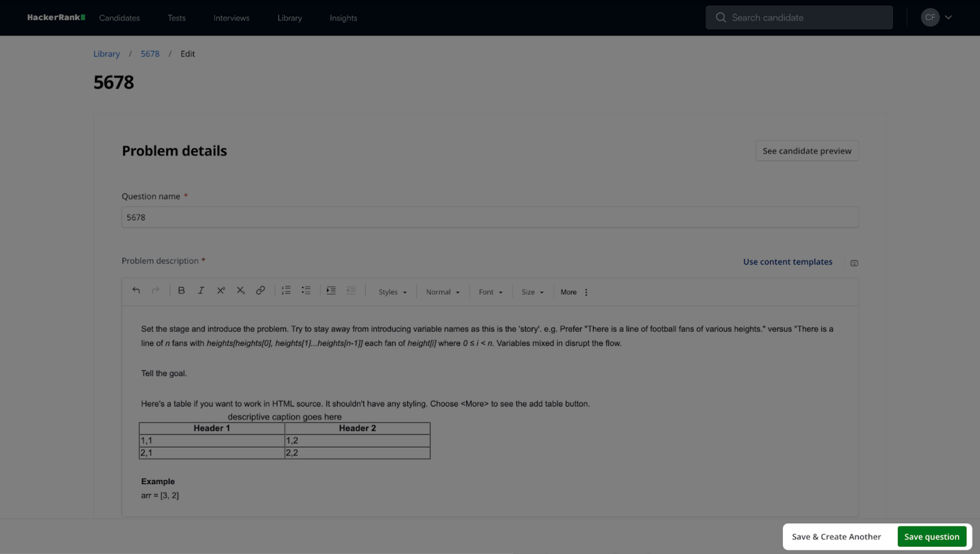Go to the Tests navigation item
Viewport: 980px width, 554px height.
pos(177,18)
